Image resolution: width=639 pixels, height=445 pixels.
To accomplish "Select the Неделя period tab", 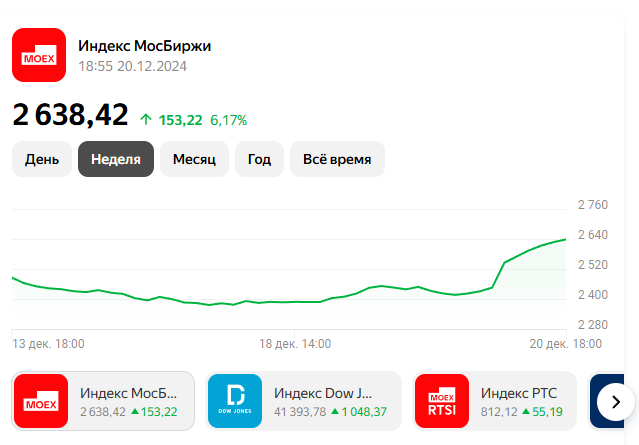I will coord(116,159).
